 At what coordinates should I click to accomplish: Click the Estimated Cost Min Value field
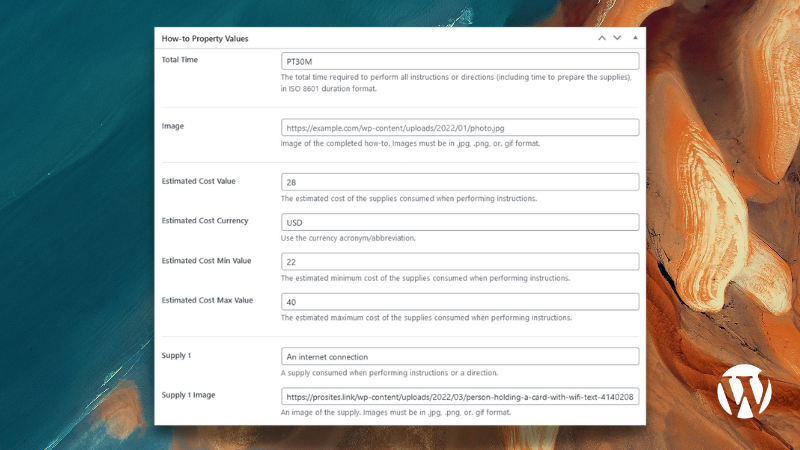(x=460, y=262)
